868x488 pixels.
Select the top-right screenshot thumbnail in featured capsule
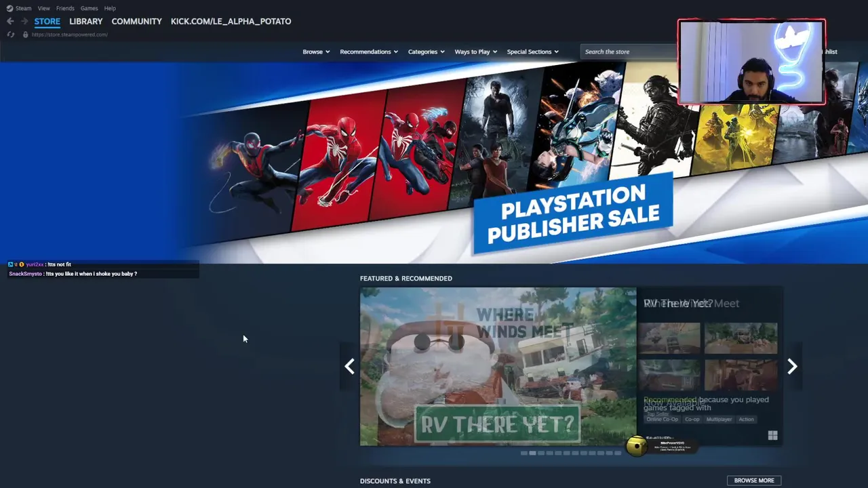pyautogui.click(x=741, y=338)
